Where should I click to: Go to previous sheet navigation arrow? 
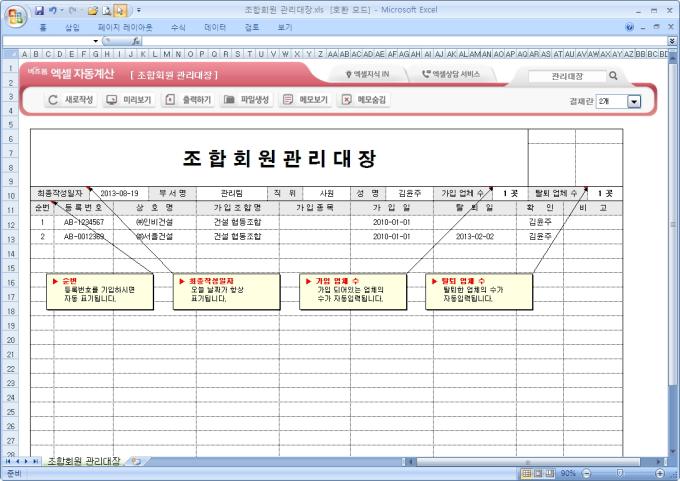[18, 461]
